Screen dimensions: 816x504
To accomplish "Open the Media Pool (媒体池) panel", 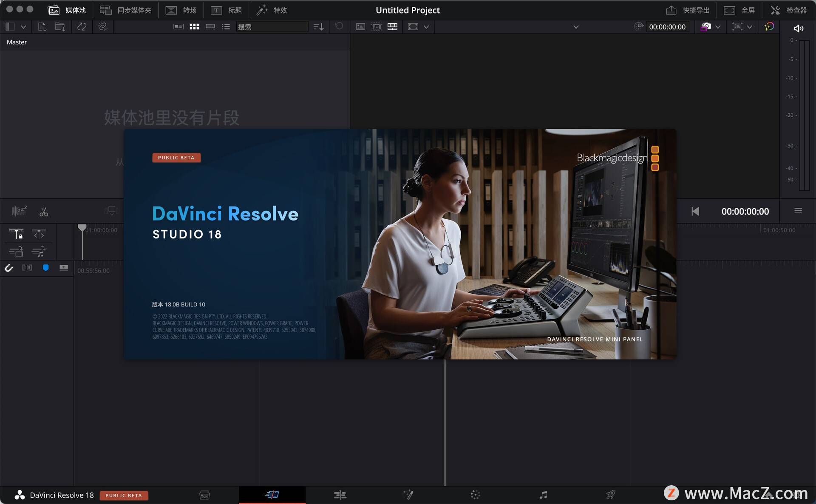I will coord(67,10).
